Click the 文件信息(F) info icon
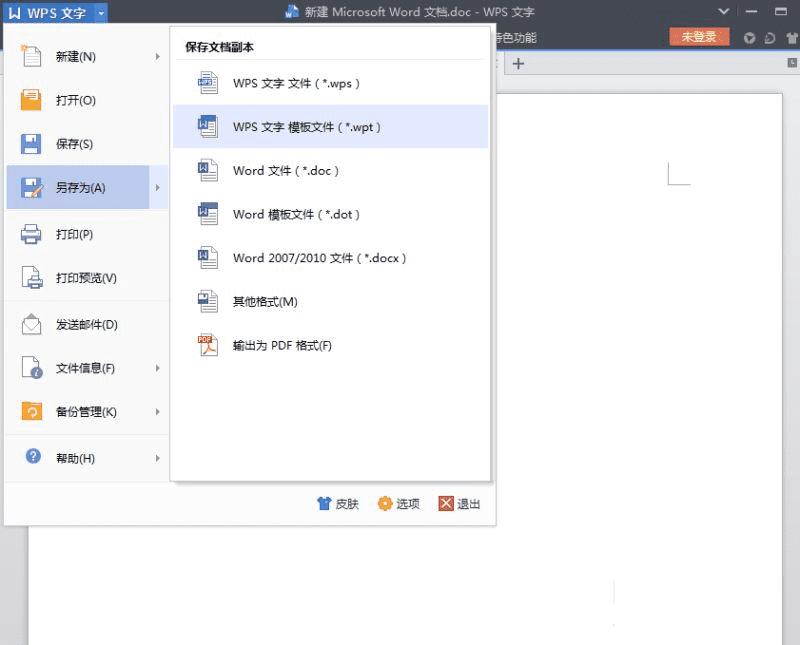 tap(32, 368)
